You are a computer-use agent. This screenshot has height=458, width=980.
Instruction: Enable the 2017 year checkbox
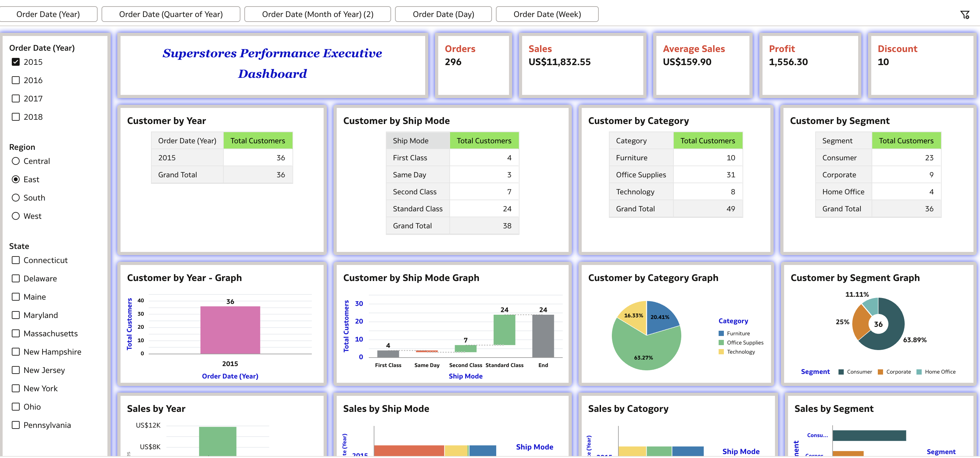click(16, 98)
